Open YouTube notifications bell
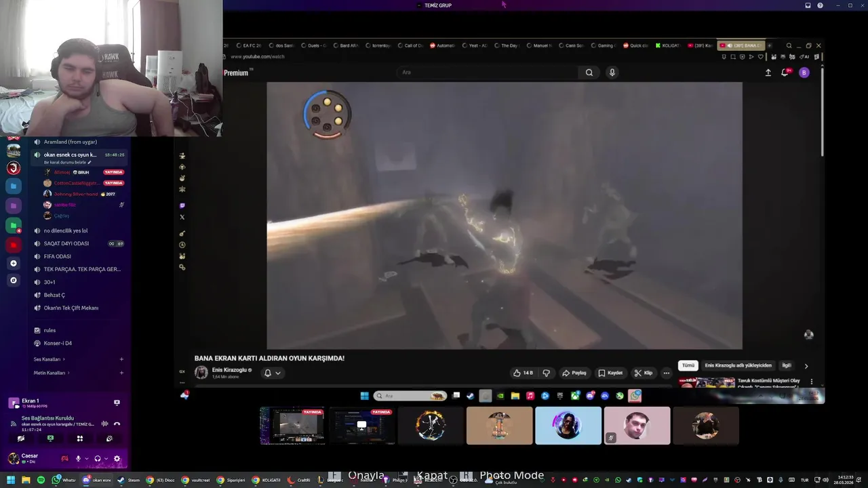 (x=785, y=73)
